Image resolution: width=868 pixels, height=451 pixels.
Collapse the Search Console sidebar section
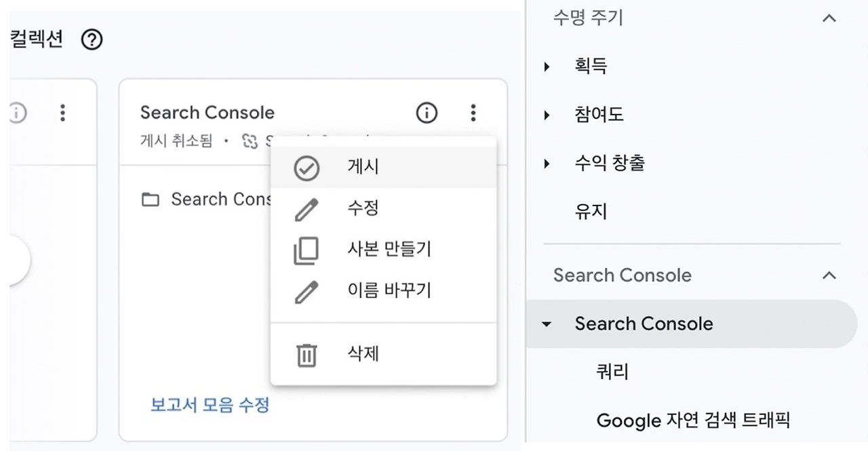[x=829, y=275]
